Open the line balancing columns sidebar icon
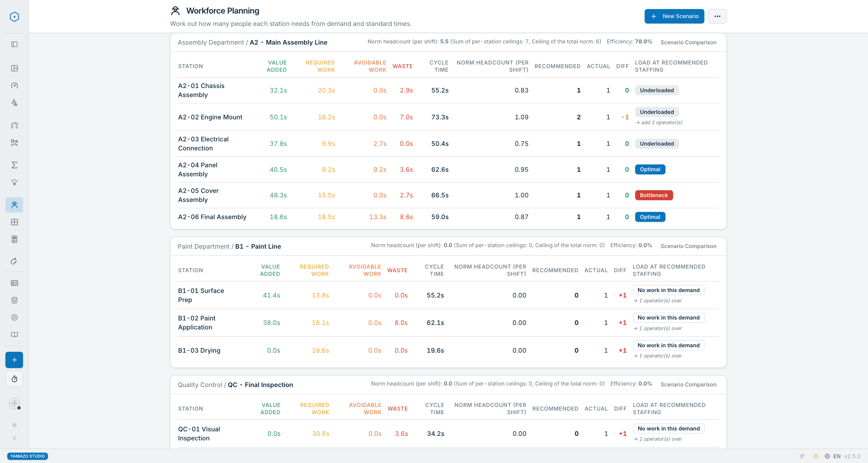 (14, 125)
